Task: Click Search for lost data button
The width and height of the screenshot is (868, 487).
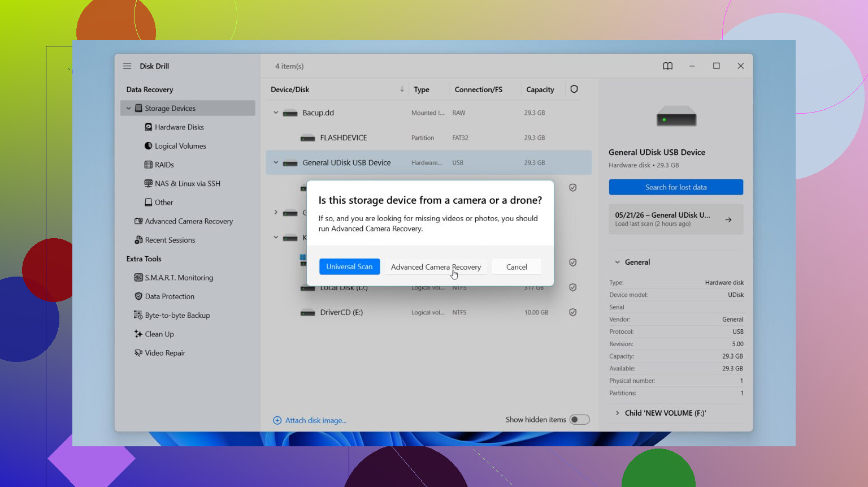Action: click(x=676, y=187)
